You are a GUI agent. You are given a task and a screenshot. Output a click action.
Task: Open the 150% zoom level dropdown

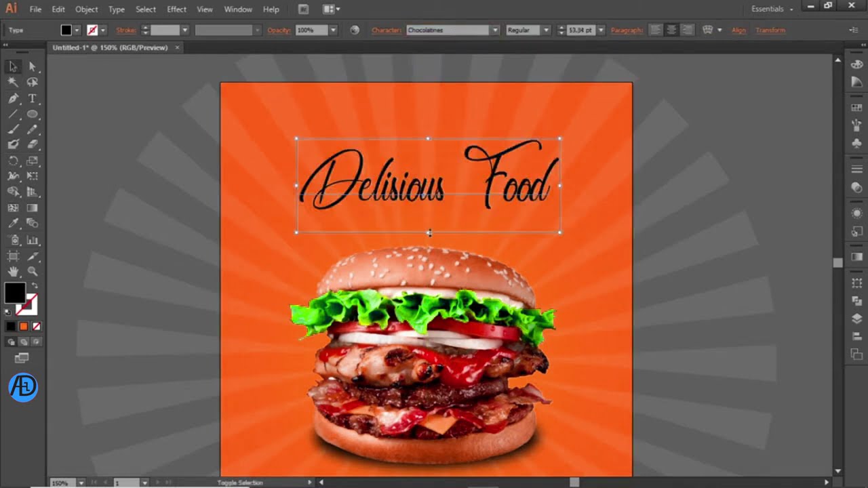81,483
